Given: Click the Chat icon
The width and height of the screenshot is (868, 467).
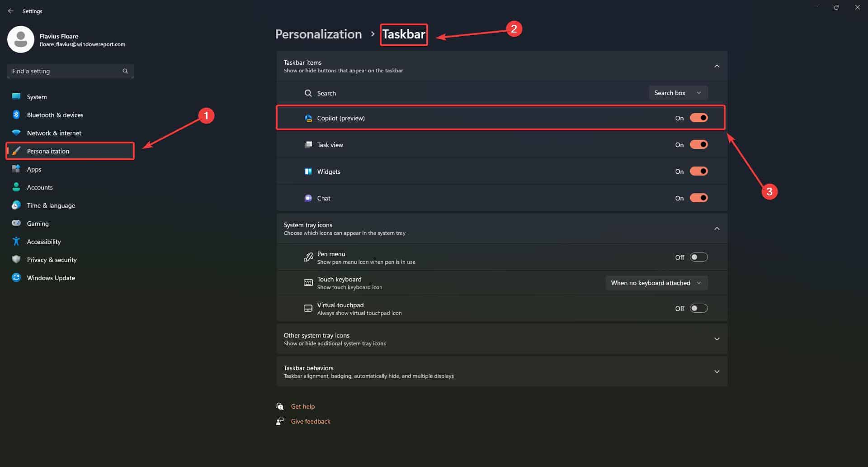Looking at the screenshot, I should (x=308, y=198).
